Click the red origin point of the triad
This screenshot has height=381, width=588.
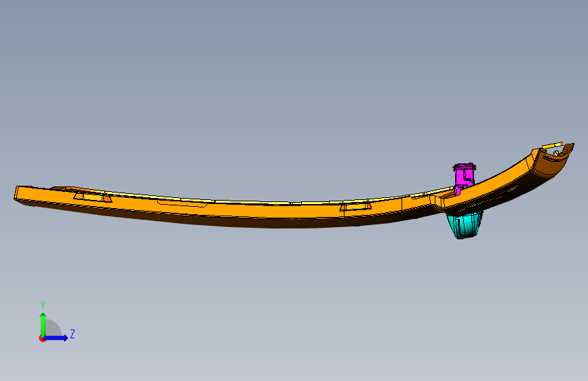point(42,338)
